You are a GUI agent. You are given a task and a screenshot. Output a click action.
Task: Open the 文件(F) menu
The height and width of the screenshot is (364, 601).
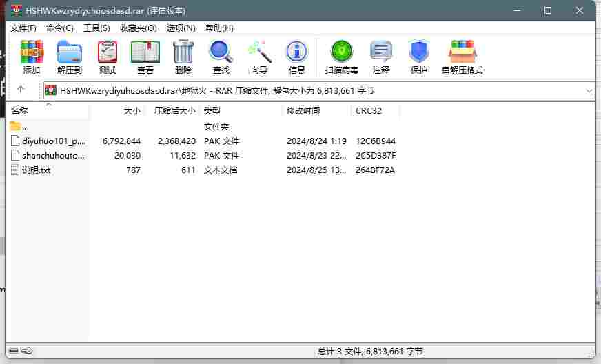pos(23,28)
